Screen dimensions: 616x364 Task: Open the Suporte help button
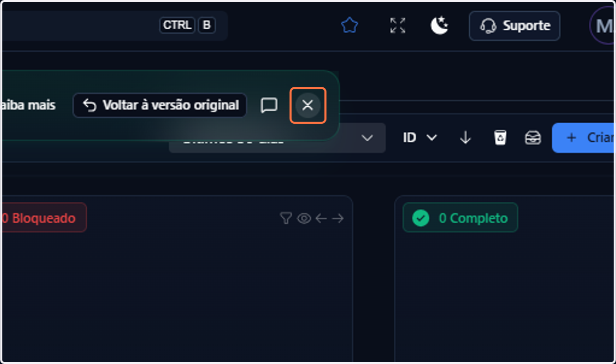pos(514,26)
